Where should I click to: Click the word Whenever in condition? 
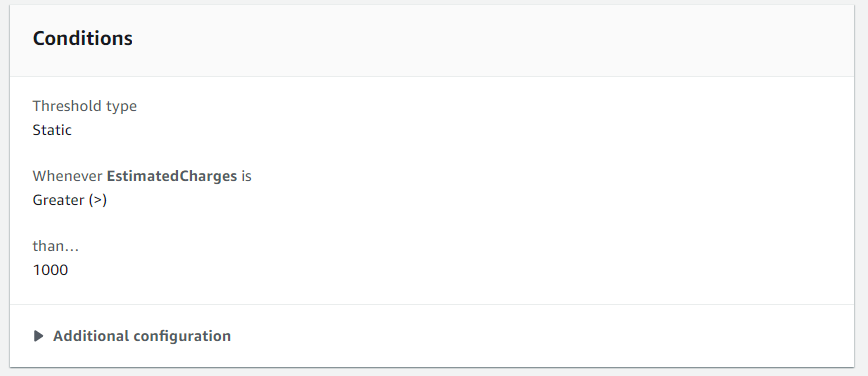click(68, 176)
